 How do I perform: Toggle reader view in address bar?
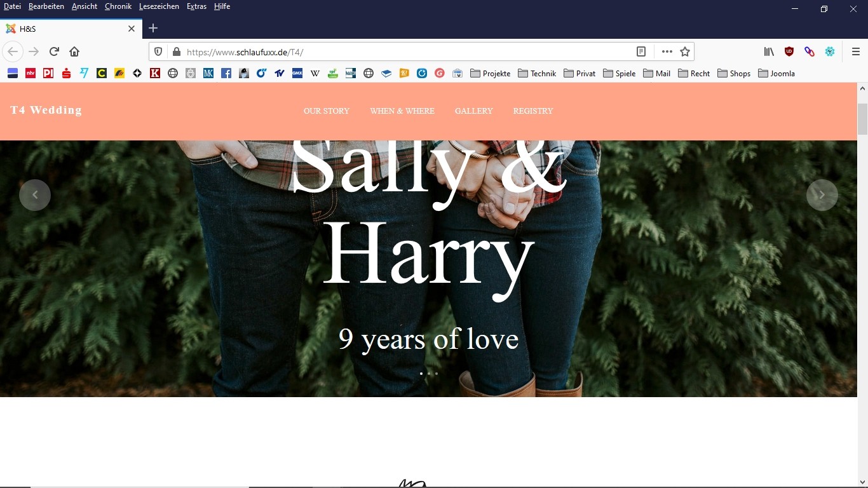click(641, 51)
